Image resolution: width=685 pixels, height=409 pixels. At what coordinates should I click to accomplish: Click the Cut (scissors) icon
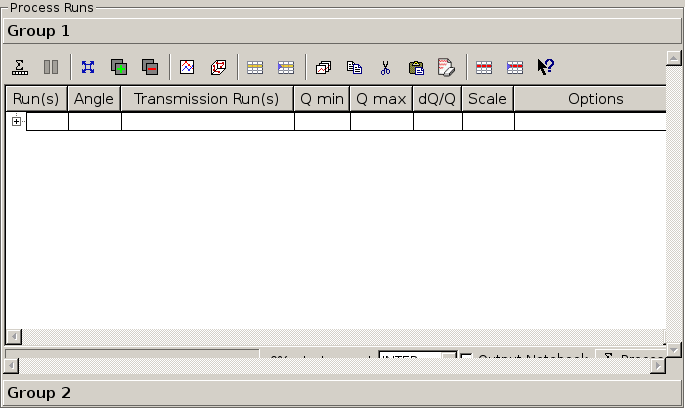[x=385, y=68]
